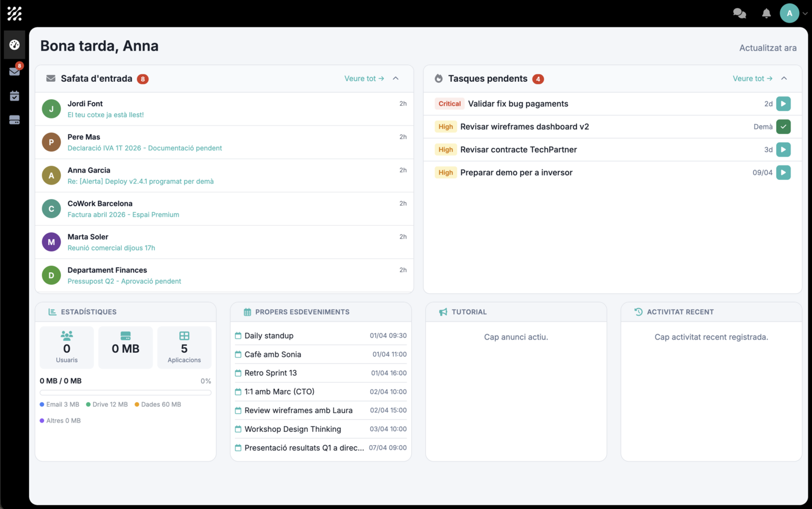Open notifications via the bell icon
The height and width of the screenshot is (509, 812).
tap(766, 13)
